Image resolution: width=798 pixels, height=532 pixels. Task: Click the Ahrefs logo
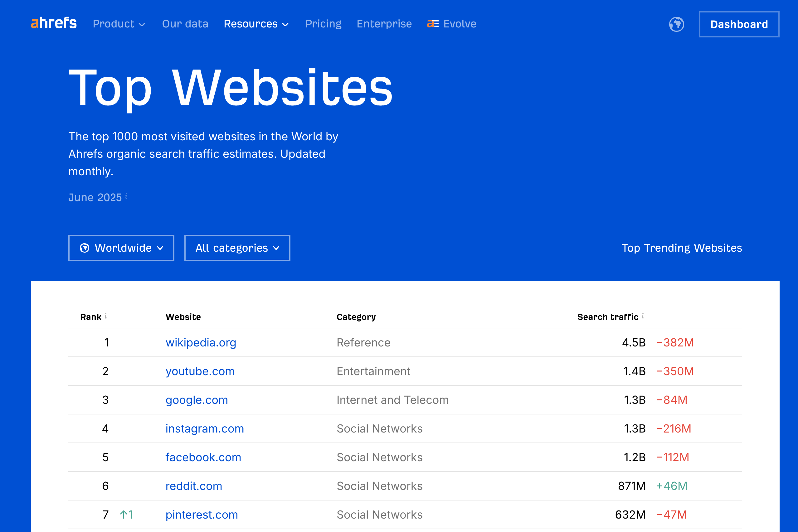[x=54, y=23]
